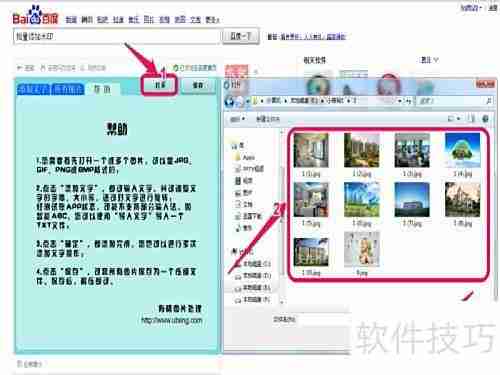
Task: Click the 百度一下 search button
Action: click(x=241, y=36)
